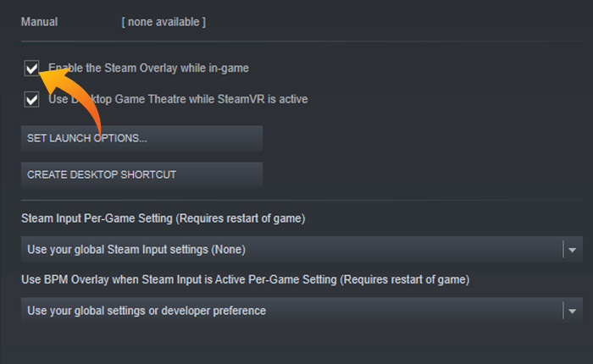Uncheck Enable the Steam Overlay checkbox
The width and height of the screenshot is (593, 364).
(x=32, y=68)
